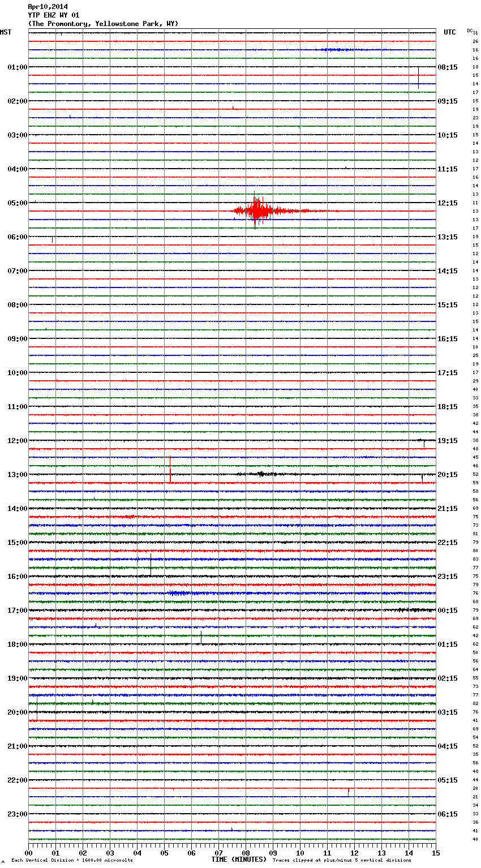Click "Traces clipped at plus/minus 5 vertical divisions" note
481x868 pixels.
(342, 860)
